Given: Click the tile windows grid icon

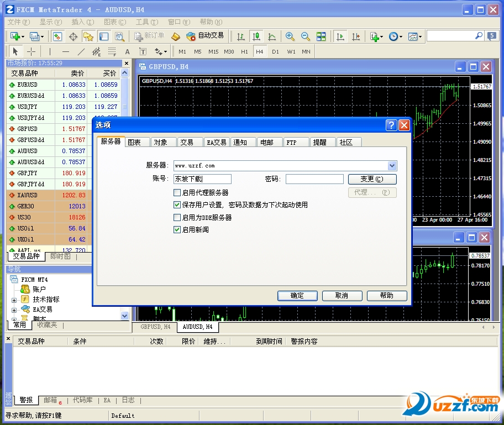Looking at the screenshot, I should [321, 36].
